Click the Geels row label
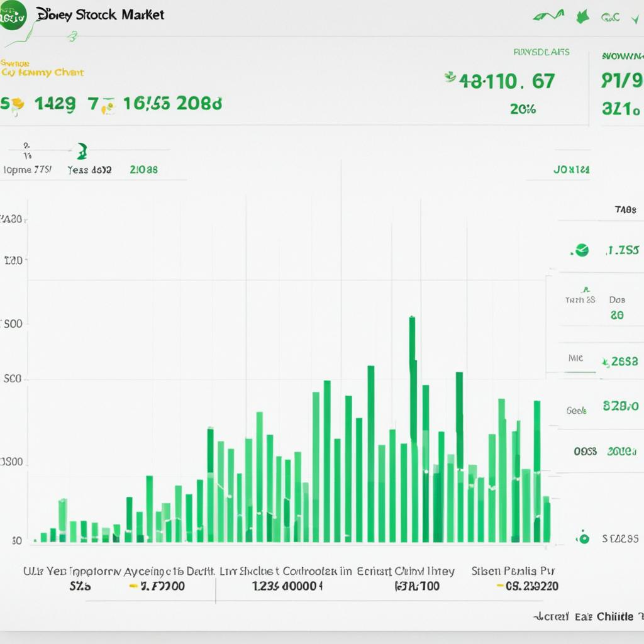Screen dimensions: 644x644 point(577,411)
